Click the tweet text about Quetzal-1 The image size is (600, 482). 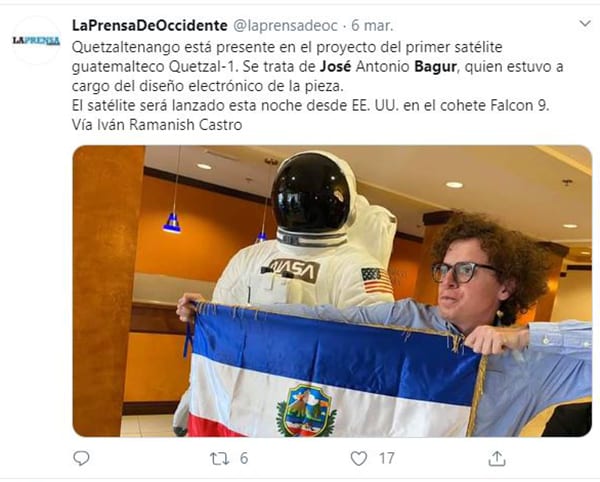(x=317, y=67)
